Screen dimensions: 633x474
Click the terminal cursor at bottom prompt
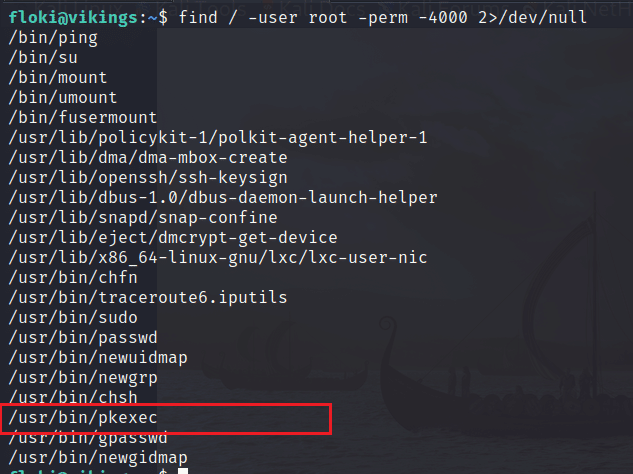(183, 471)
